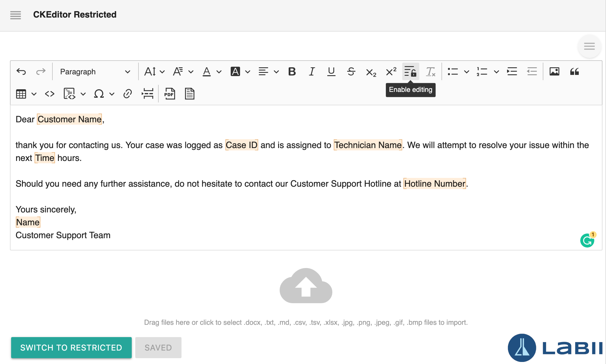Click the Remove Format icon

coord(430,71)
